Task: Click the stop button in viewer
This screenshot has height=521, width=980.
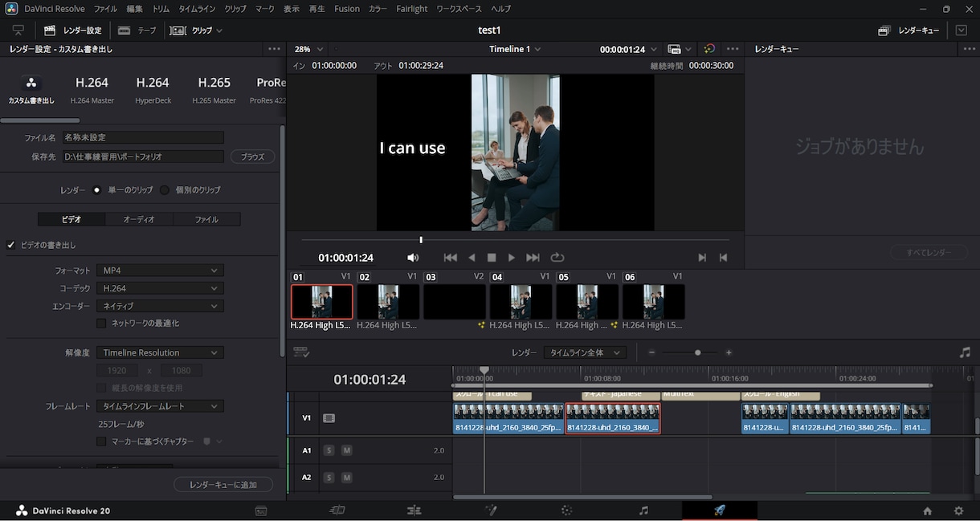Action: click(492, 258)
